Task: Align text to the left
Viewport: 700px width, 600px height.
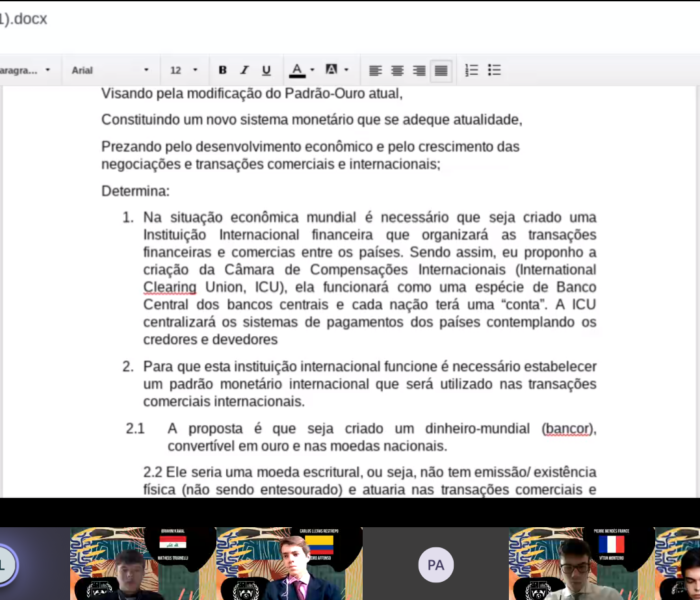Action: click(375, 70)
